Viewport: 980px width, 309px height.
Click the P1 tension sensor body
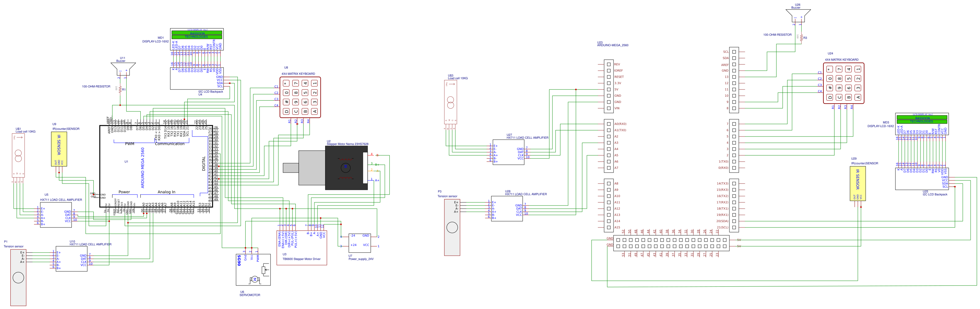pyautogui.click(x=18, y=277)
